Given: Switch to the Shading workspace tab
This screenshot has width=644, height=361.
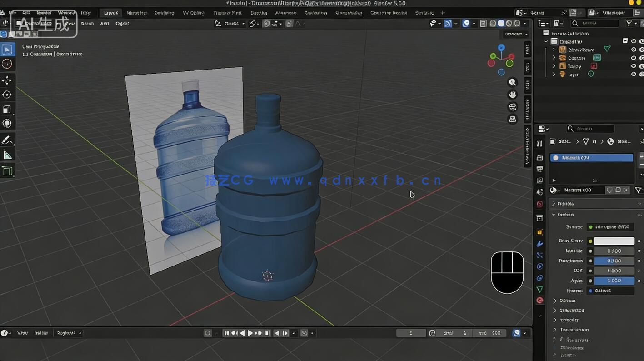Looking at the screenshot, I should (258, 13).
